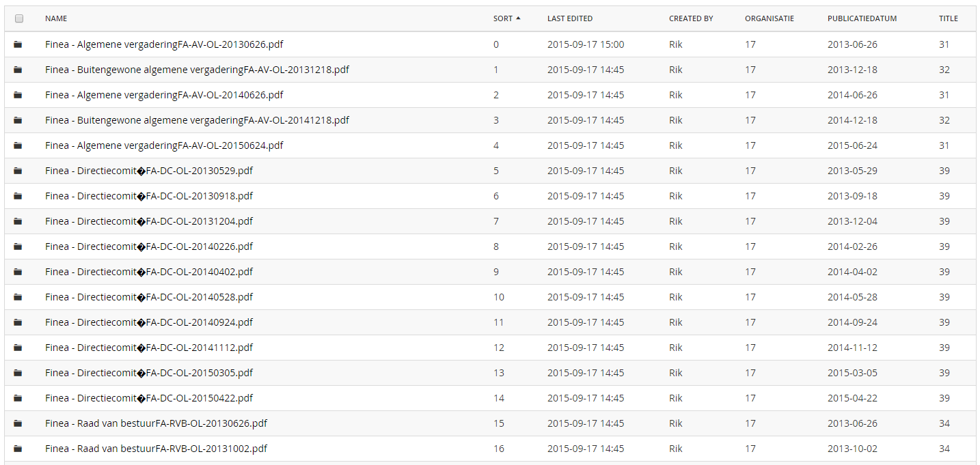Open the FA-DC-OL-20140924.pdf entry

pyautogui.click(x=149, y=322)
